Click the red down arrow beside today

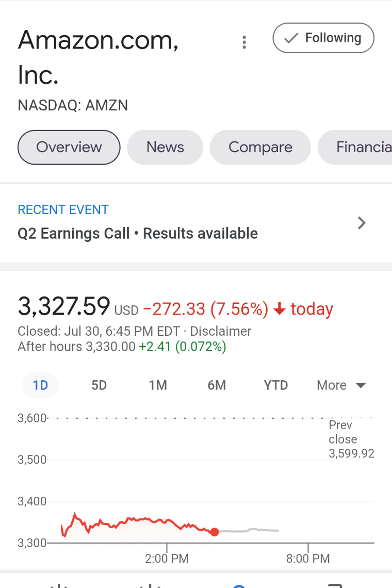[280, 308]
